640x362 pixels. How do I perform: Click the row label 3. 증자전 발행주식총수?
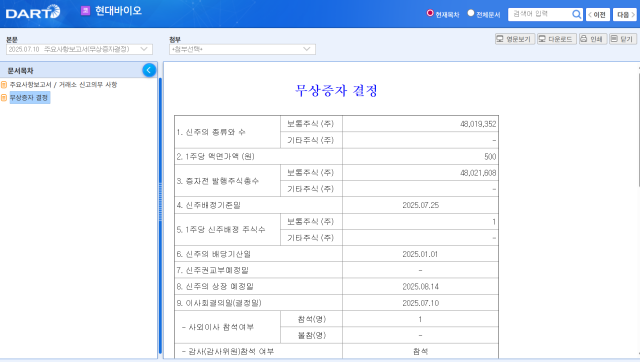[x=218, y=181]
